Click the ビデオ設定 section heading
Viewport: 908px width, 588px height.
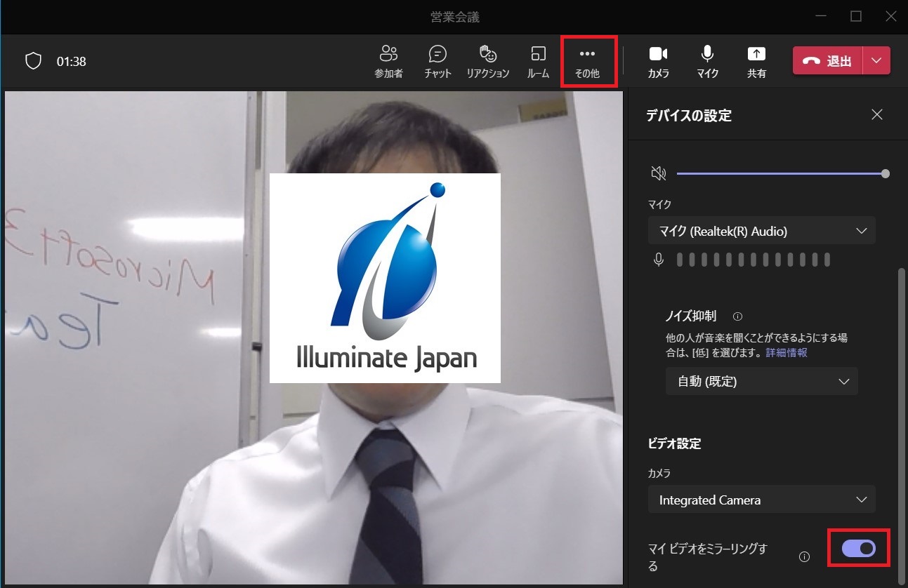tap(674, 443)
